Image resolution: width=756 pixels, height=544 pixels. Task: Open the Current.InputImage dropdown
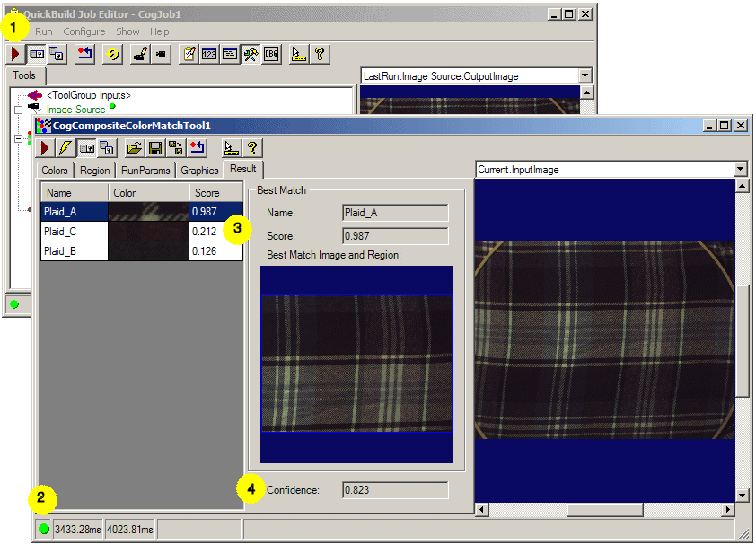pos(739,170)
